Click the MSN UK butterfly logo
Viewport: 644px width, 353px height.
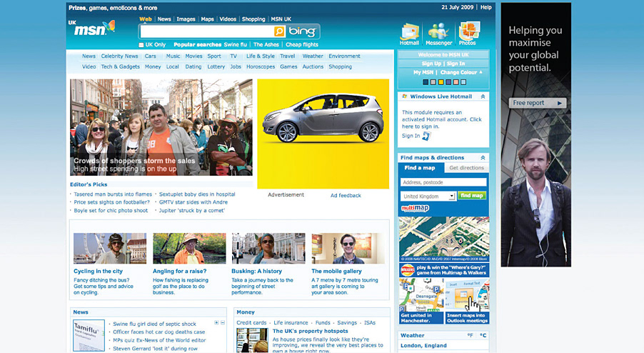[x=91, y=28]
